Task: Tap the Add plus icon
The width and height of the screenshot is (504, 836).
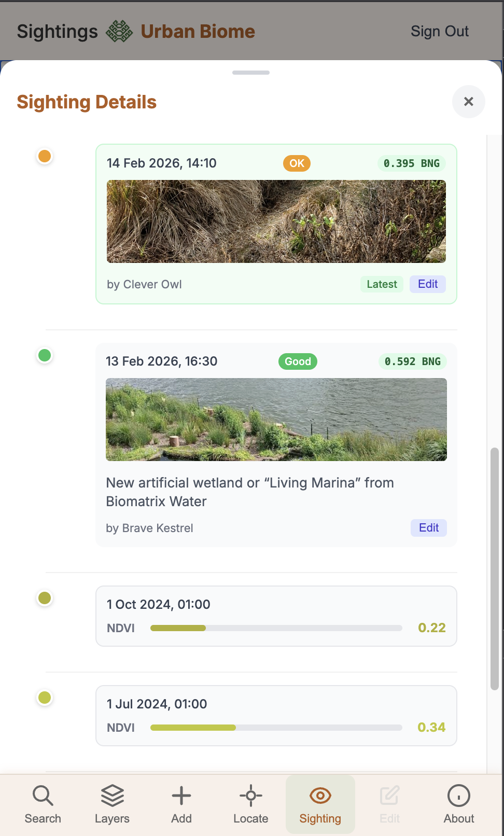Action: [x=181, y=796]
